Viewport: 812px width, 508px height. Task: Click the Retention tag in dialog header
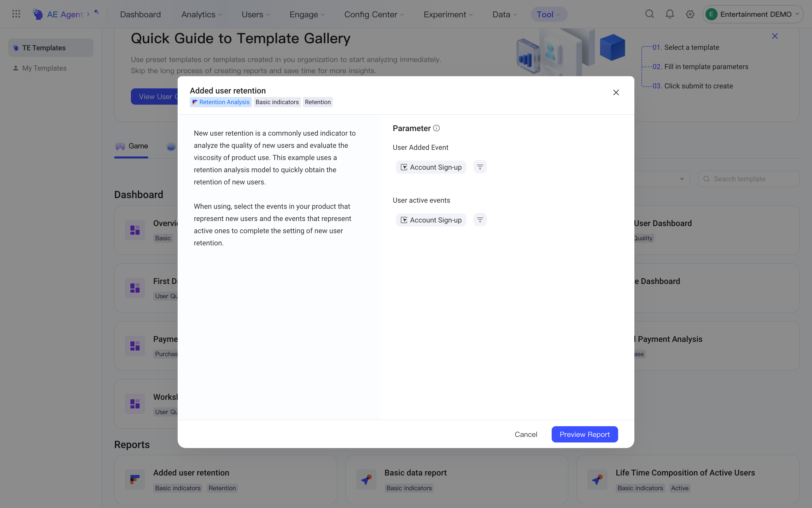coord(318,102)
